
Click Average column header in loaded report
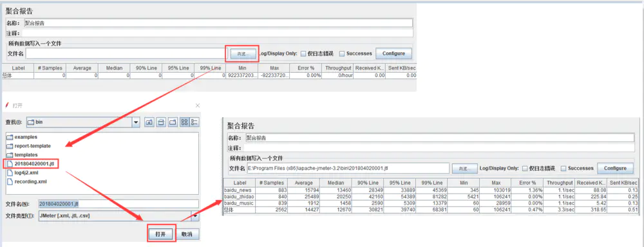pos(303,183)
